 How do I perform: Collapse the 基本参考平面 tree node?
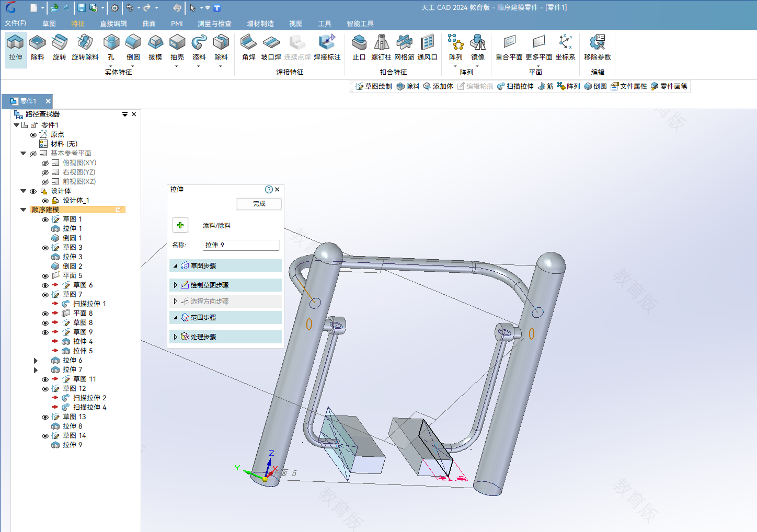pos(23,153)
